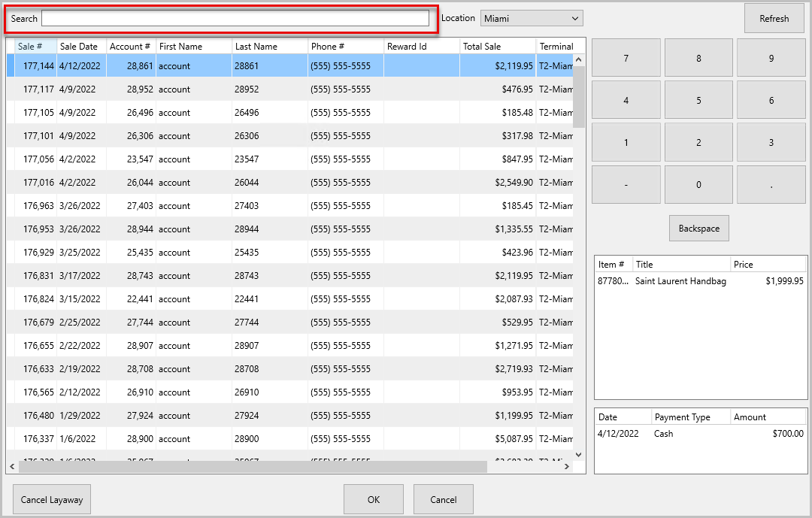Select the 4/12/2022 Cash payment row

[x=701, y=434]
